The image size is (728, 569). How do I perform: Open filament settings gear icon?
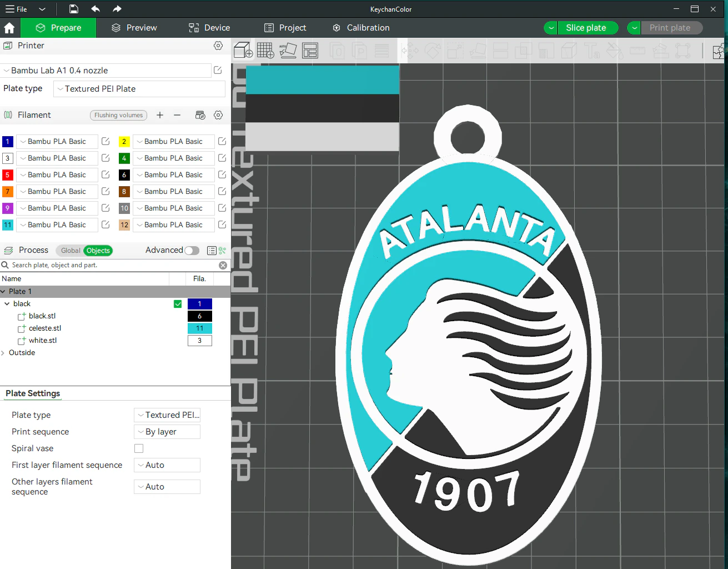(218, 115)
